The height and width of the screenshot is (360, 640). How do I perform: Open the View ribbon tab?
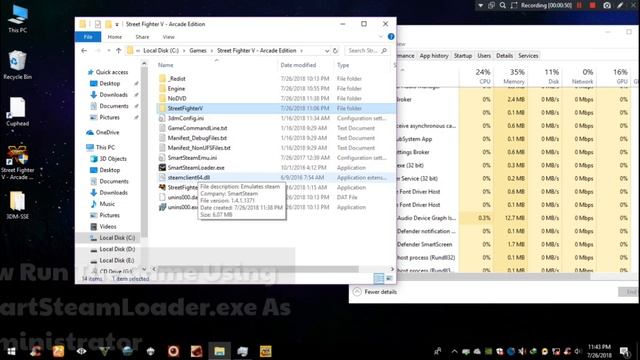pos(169,37)
